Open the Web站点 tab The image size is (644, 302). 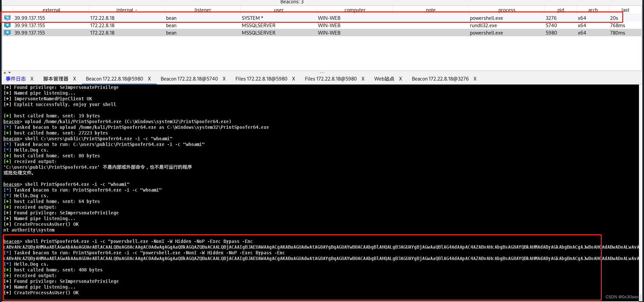click(x=384, y=79)
